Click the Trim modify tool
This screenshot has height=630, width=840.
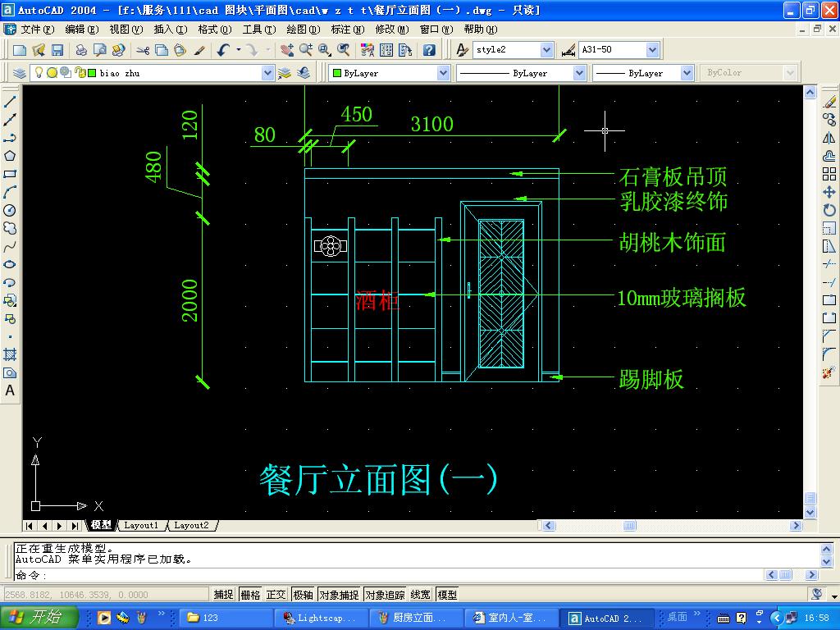point(829,265)
